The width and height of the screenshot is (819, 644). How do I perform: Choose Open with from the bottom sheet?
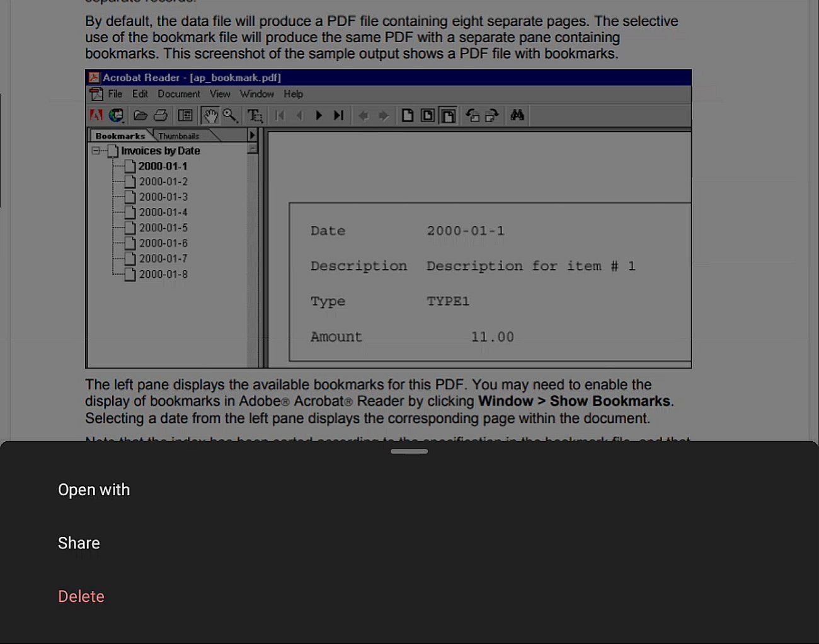(x=94, y=490)
